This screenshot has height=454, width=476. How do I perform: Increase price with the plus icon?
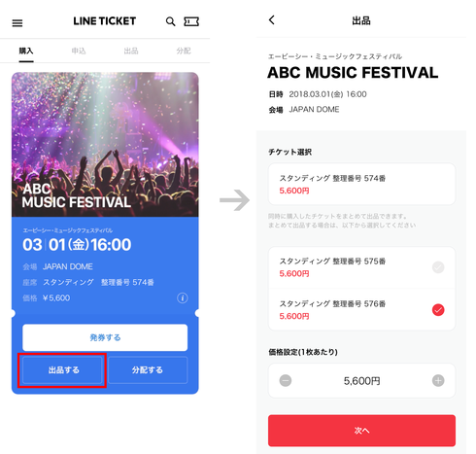tap(438, 380)
